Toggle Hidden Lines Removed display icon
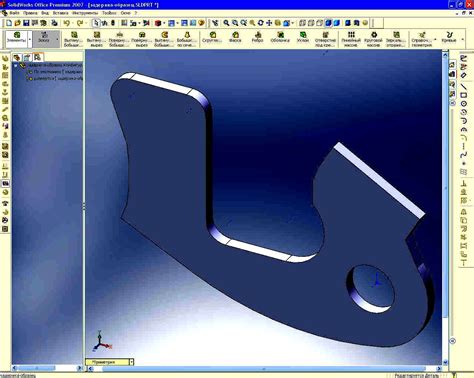Viewport: 474px width, 378px height. [x=320, y=23]
